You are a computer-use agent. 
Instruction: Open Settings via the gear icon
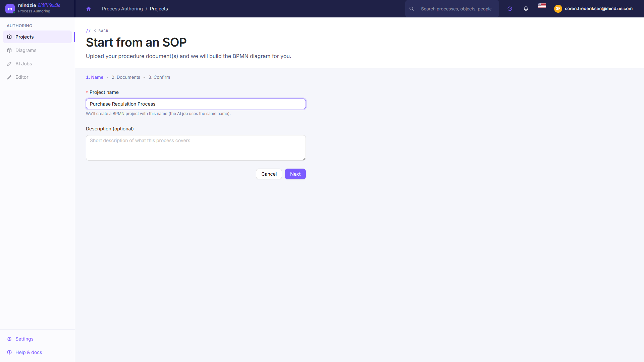click(x=9, y=339)
